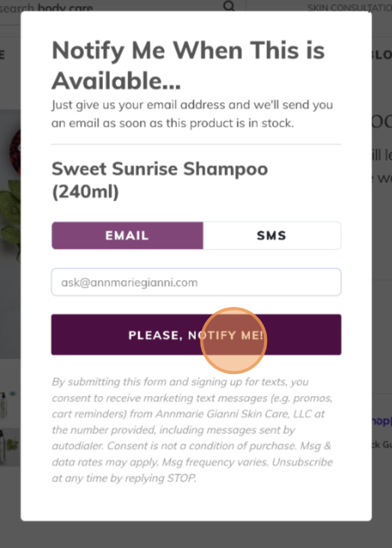Click the partially hidden left navigation item
Image resolution: width=392 pixels, height=548 pixels.
pos(2,55)
